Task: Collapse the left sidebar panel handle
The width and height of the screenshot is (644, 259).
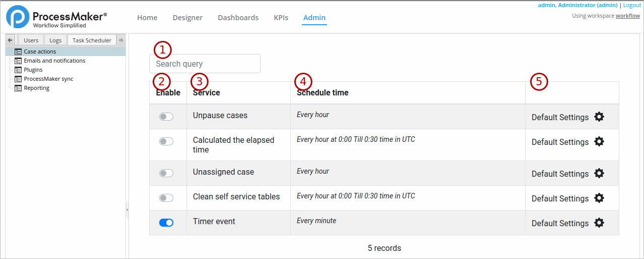Action: tap(127, 210)
